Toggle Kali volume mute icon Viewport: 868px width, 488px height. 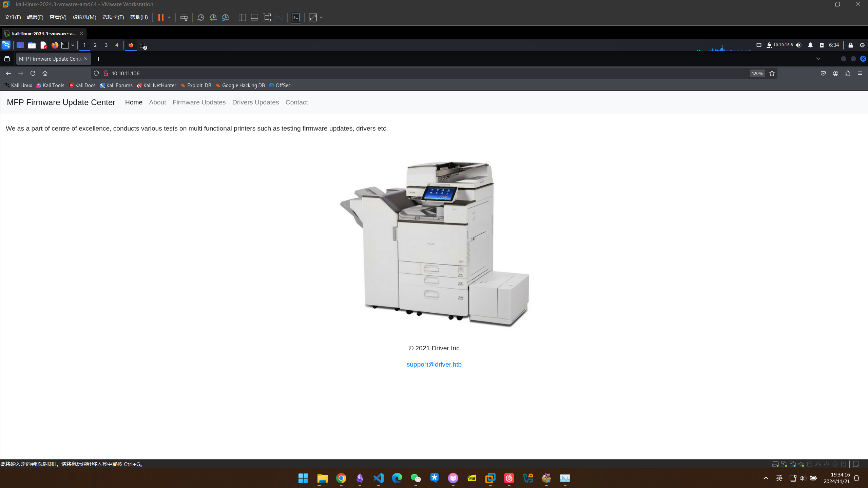coord(798,45)
